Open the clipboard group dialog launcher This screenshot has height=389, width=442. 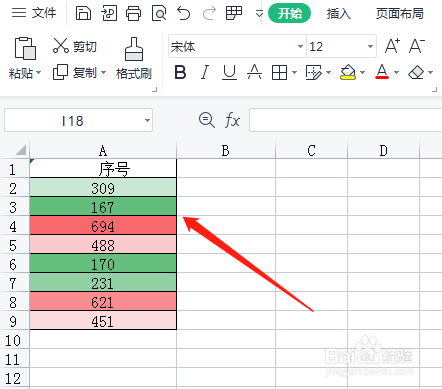[155, 90]
